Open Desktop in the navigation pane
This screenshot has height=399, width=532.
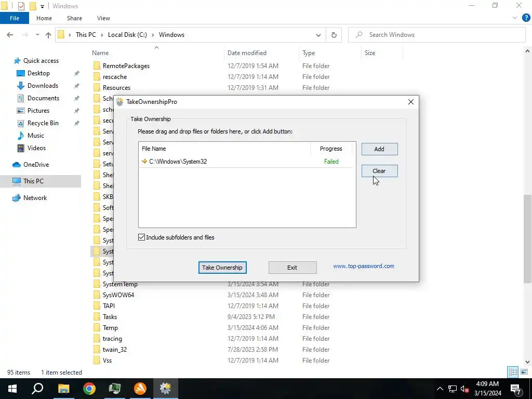point(38,73)
